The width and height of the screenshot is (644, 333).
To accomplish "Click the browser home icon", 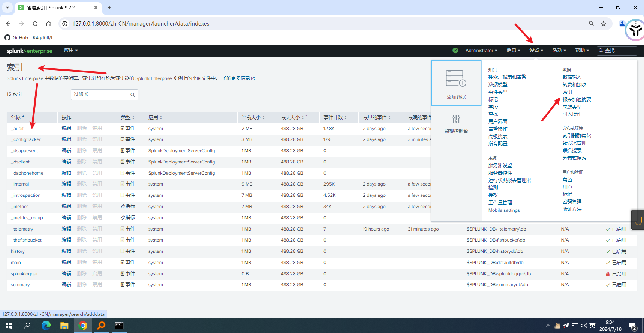I will (49, 24).
